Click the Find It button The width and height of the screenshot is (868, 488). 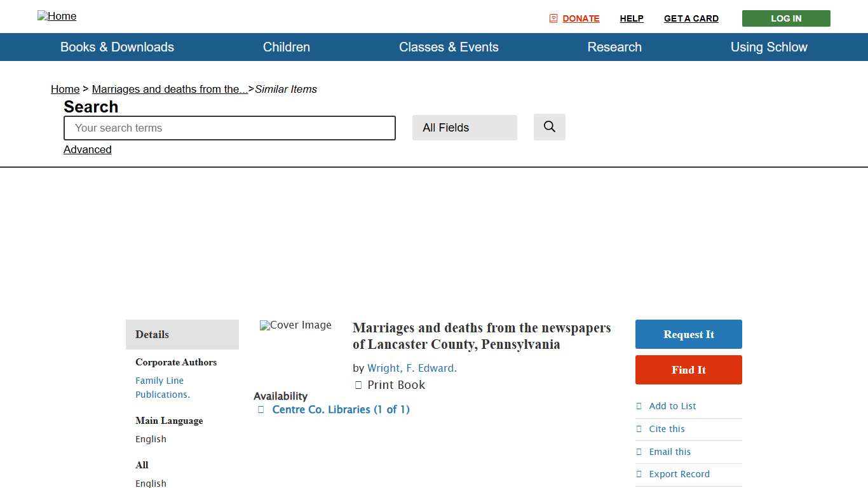click(688, 370)
